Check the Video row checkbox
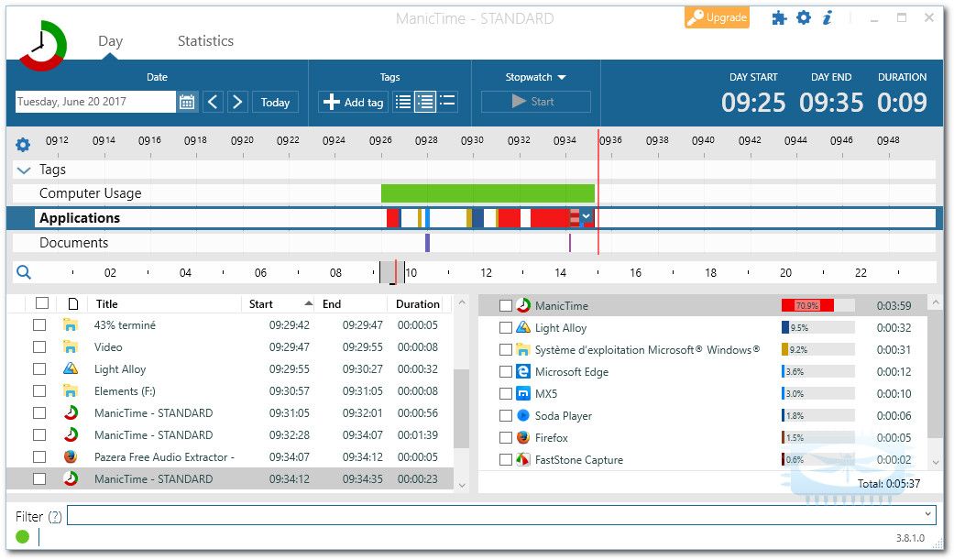The height and width of the screenshot is (560, 954). (39, 347)
